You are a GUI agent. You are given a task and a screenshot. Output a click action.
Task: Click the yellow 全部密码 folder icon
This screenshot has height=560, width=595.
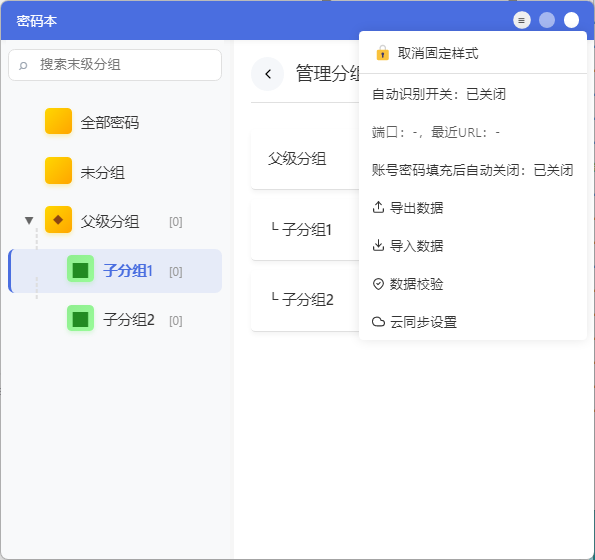[x=58, y=121]
